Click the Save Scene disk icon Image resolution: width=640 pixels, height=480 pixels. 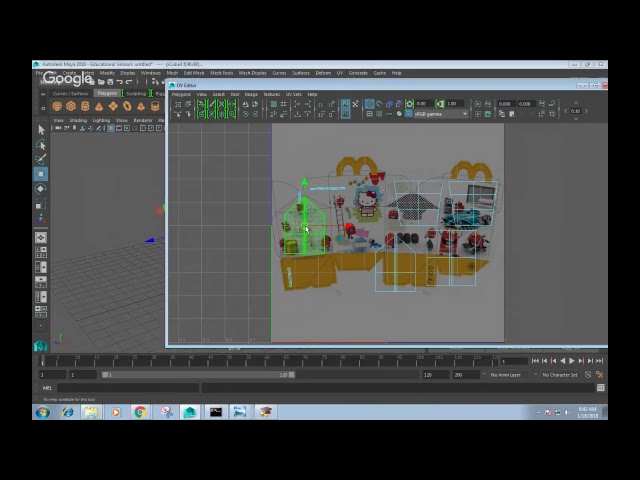pyautogui.click(x=110, y=82)
